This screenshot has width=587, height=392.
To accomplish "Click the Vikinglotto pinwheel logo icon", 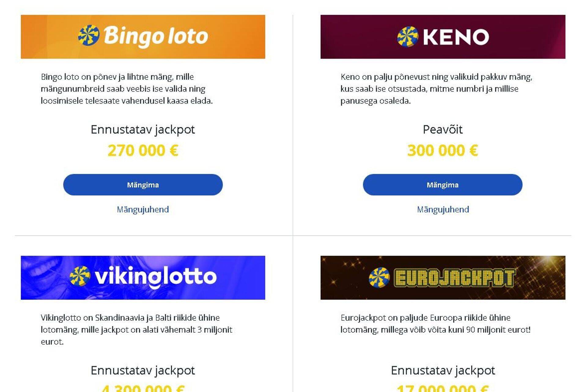I will (80, 276).
